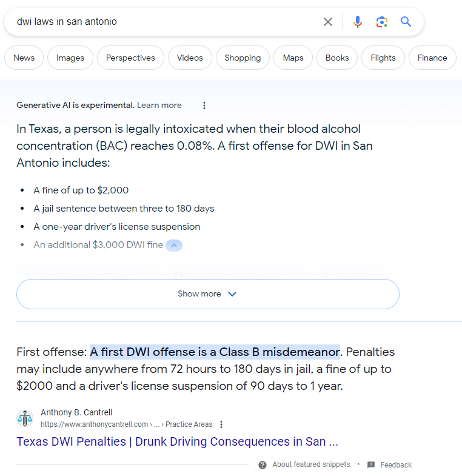Image resolution: width=462 pixels, height=476 pixels.
Task: Start voice search with the microphone icon
Action: 358,22
